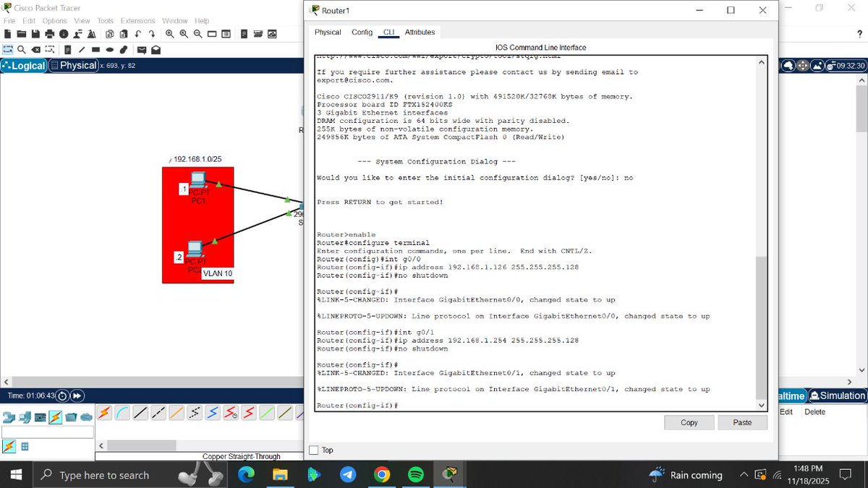The width and height of the screenshot is (868, 488).
Task: Open the Spotify icon in the taskbar
Action: (416, 475)
